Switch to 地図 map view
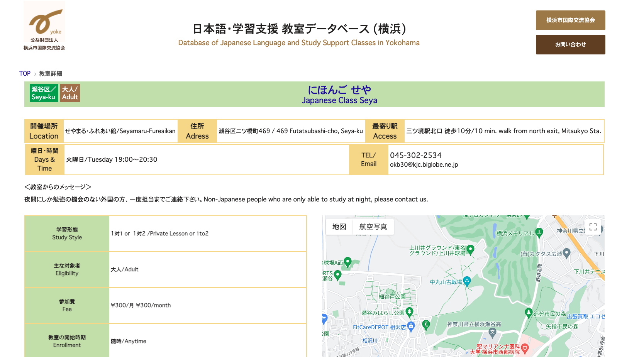Image resolution: width=644 pixels, height=357 pixels. point(339,227)
